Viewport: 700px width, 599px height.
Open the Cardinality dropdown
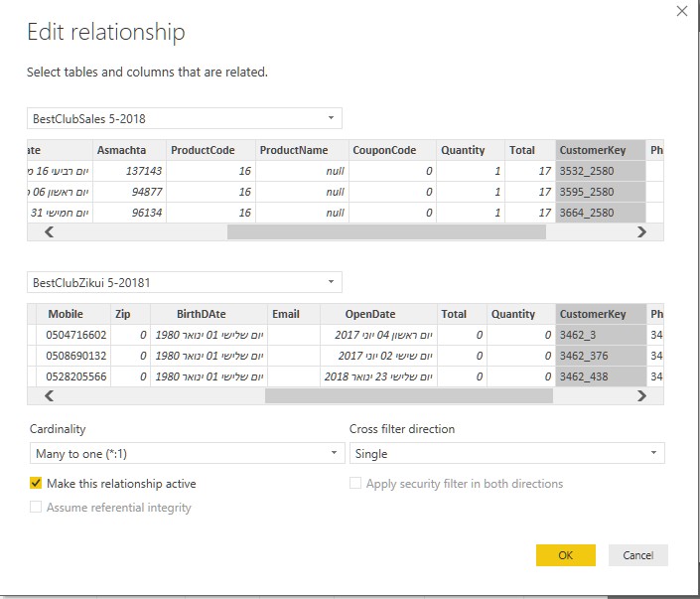tap(187, 453)
